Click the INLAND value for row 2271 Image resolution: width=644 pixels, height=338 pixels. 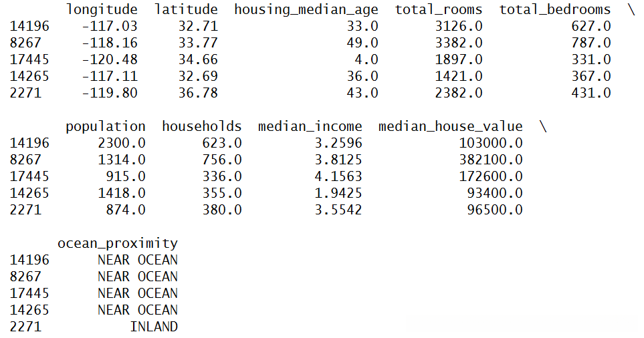[x=154, y=327]
